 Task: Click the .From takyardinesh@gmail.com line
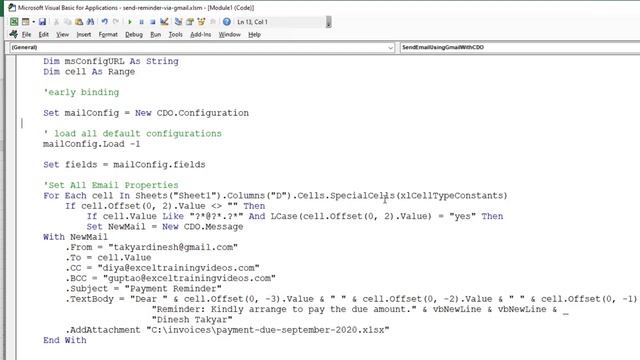[151, 247]
